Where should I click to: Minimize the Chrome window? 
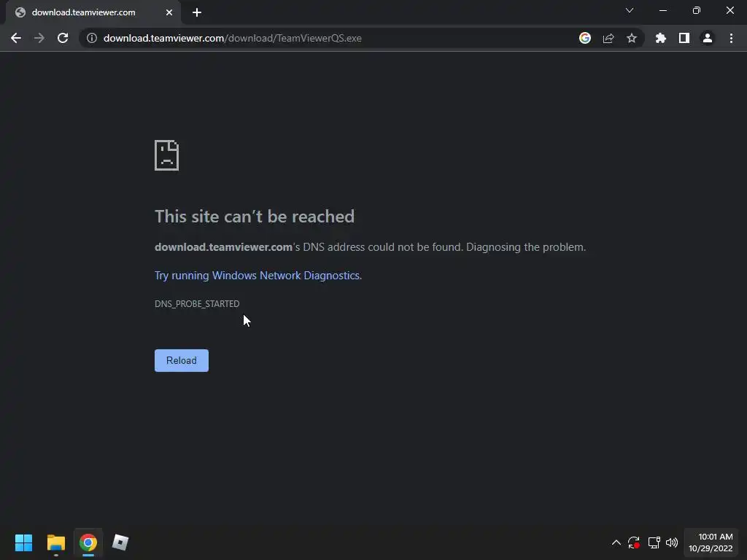click(x=663, y=10)
